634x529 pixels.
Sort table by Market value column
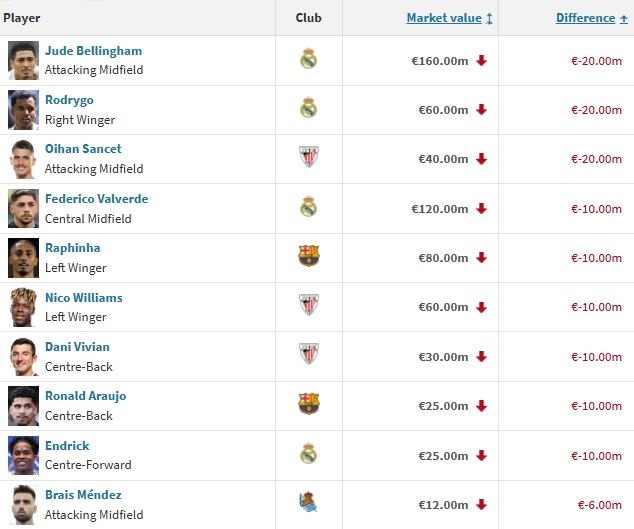pyautogui.click(x=444, y=18)
